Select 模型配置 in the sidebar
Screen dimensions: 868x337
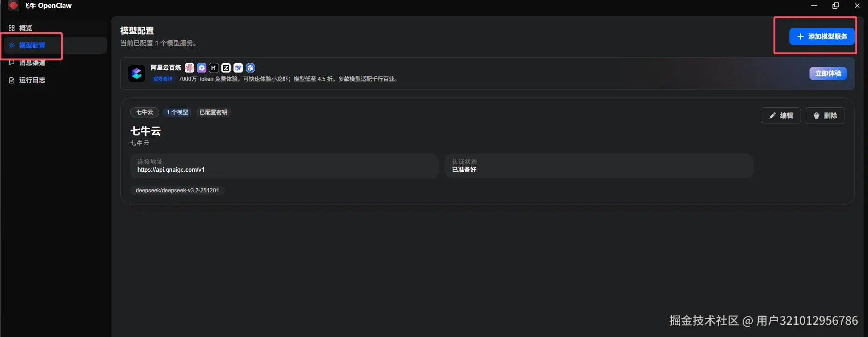(55, 45)
